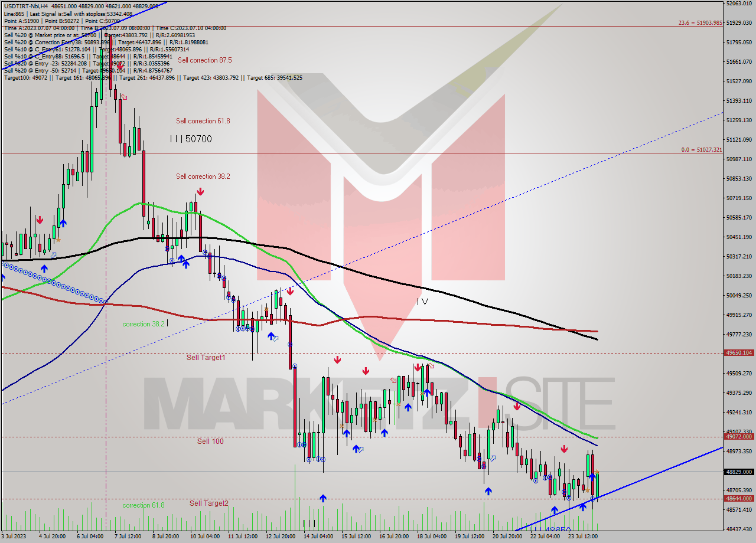Click the 52063.010 price axis value
Viewport: 756px width, 543px height.
(x=739, y=4)
